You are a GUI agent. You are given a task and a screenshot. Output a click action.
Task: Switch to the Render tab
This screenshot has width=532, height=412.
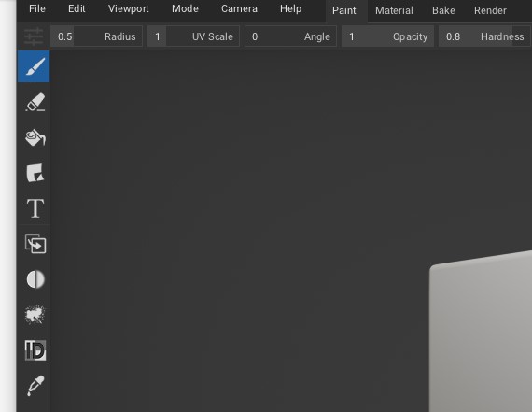pyautogui.click(x=490, y=11)
